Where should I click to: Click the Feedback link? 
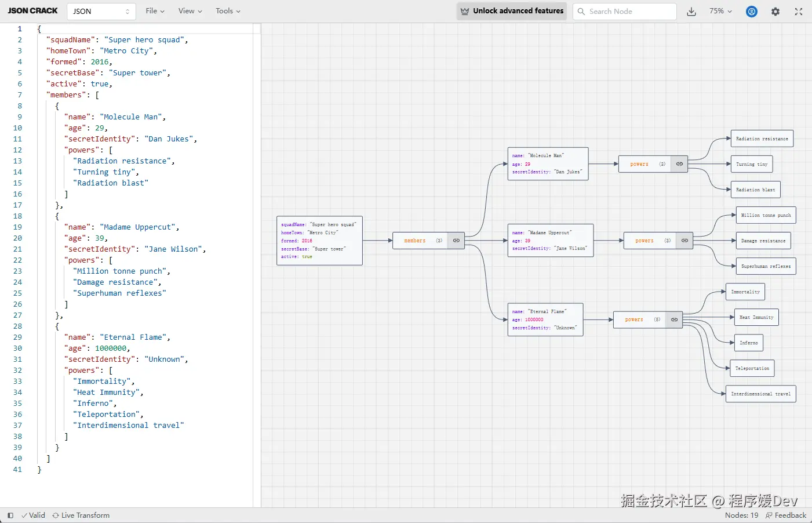pyautogui.click(x=786, y=515)
